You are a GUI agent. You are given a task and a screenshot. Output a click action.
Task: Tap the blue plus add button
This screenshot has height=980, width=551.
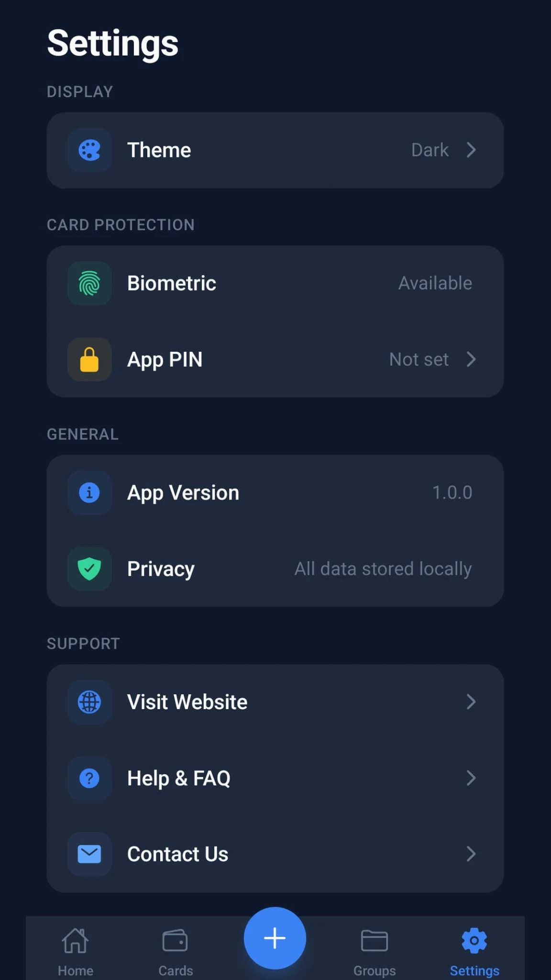275,938
